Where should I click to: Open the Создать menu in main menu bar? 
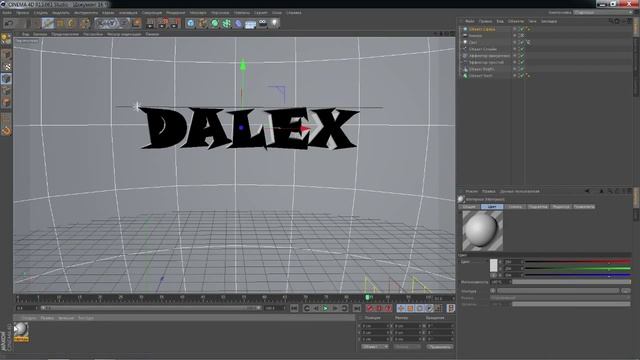coord(40,13)
